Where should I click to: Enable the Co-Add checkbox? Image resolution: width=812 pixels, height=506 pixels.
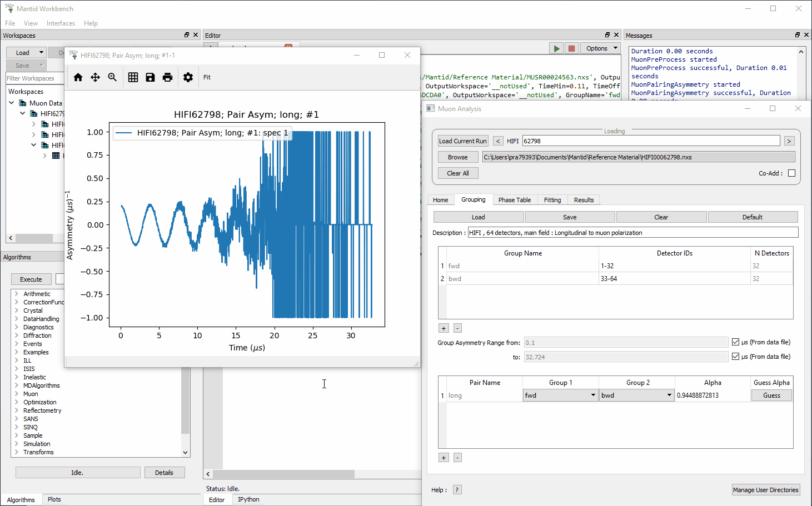click(x=791, y=173)
